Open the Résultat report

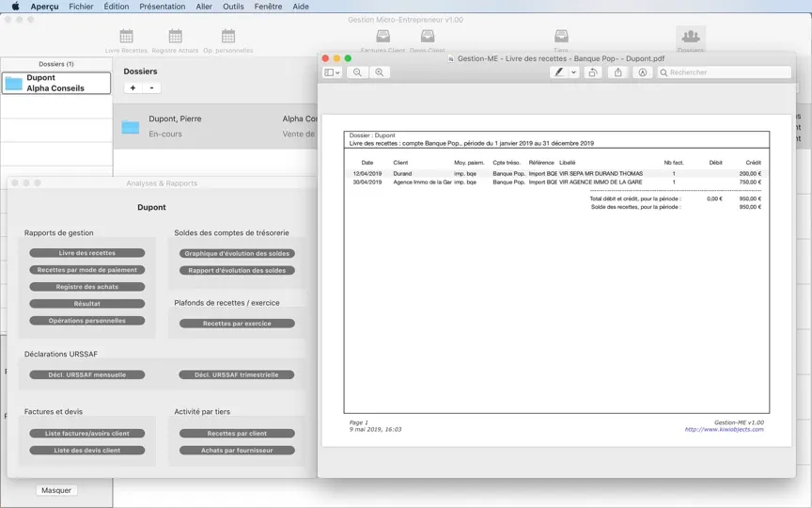coord(87,304)
